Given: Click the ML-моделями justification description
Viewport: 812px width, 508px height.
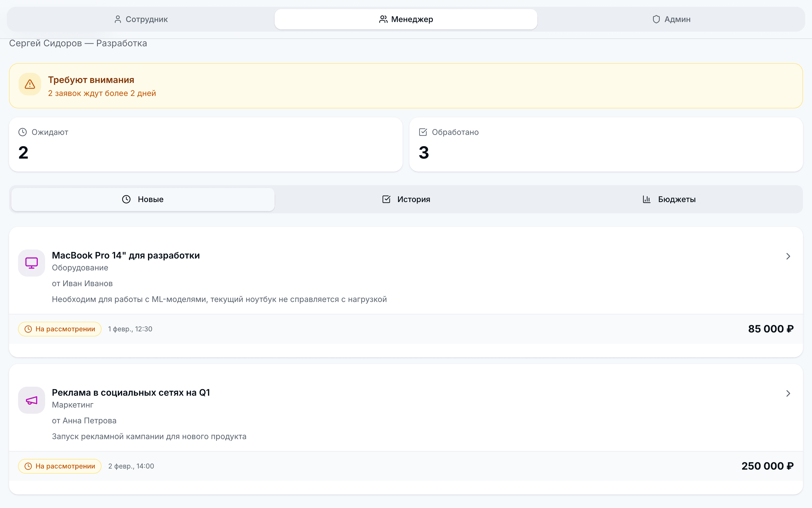Looking at the screenshot, I should pyautogui.click(x=219, y=299).
